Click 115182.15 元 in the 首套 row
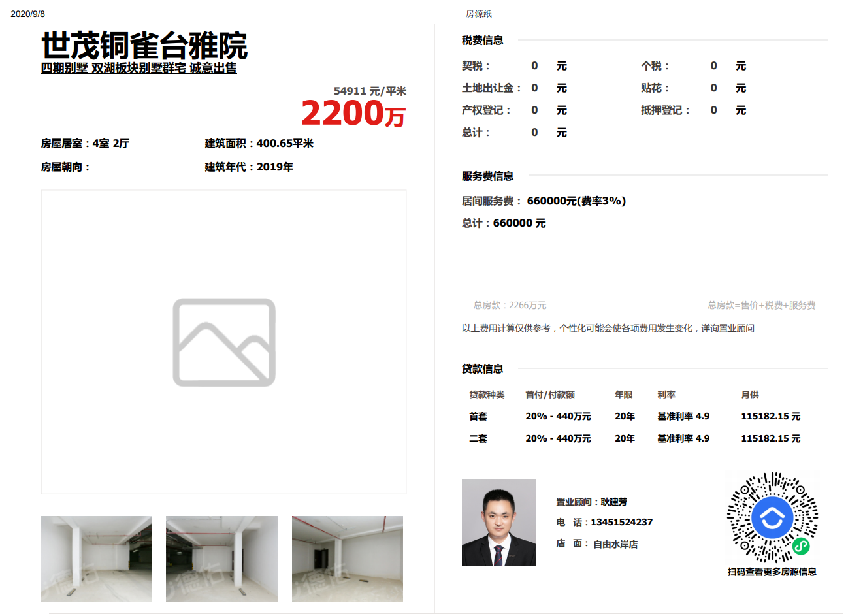The image size is (863, 616). click(x=770, y=416)
